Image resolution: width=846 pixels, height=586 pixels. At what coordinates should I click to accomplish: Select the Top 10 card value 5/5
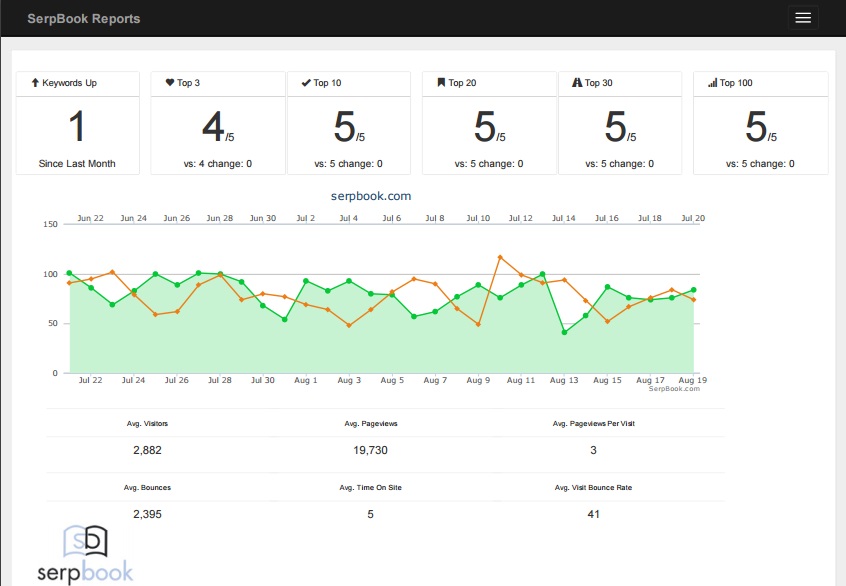coord(349,127)
